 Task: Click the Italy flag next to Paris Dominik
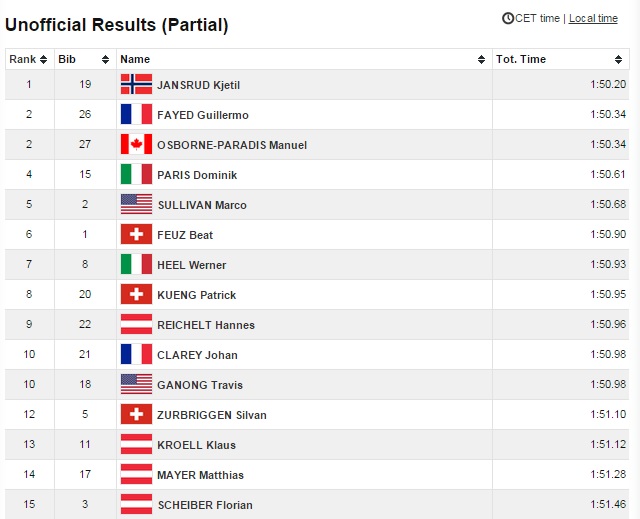coord(136,174)
